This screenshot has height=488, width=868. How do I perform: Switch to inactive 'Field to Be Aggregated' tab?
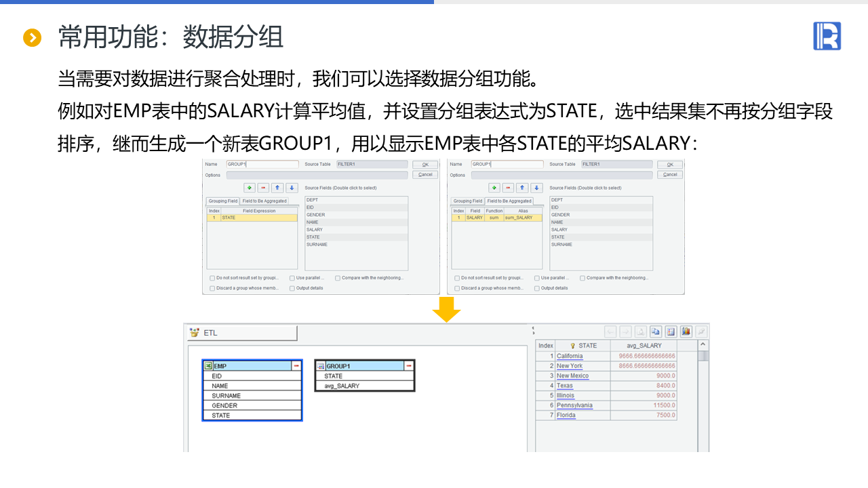point(264,201)
